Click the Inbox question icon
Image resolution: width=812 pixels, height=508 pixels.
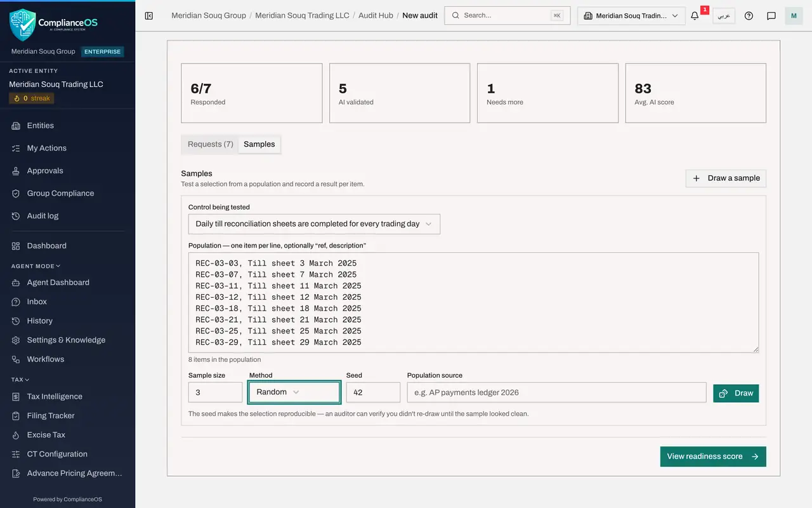coord(16,302)
